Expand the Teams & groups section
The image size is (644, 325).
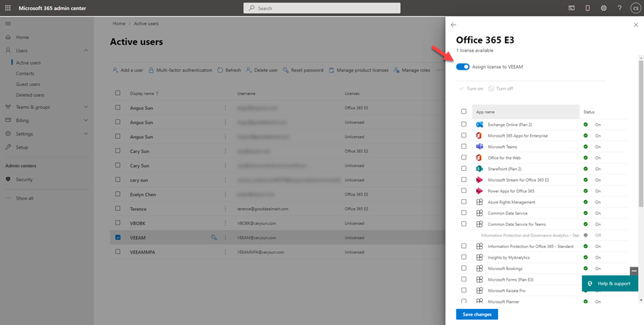(86, 107)
